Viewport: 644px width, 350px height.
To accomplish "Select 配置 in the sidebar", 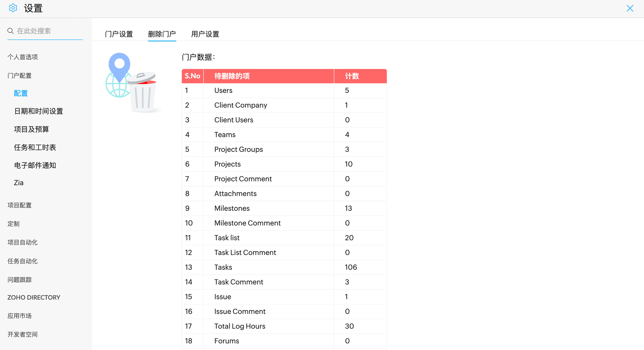I will [x=21, y=93].
